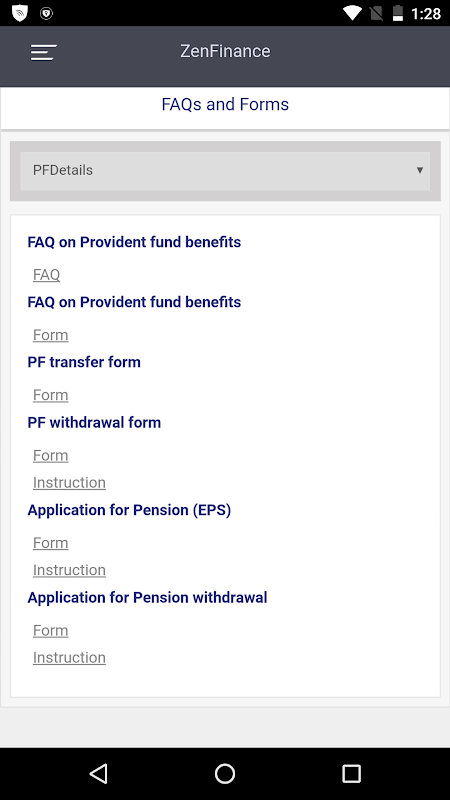
Task: Open the FAQ link under Provident fund benefits
Action: coord(46,274)
